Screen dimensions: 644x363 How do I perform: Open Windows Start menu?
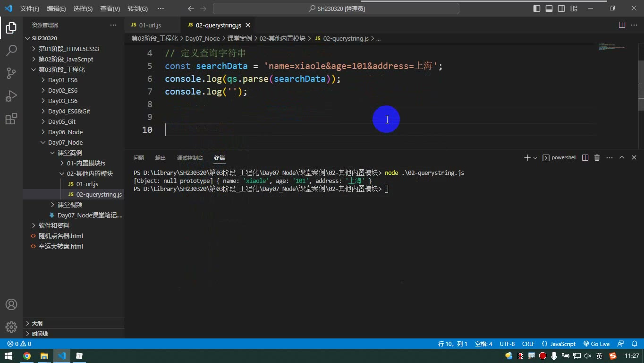(x=9, y=356)
